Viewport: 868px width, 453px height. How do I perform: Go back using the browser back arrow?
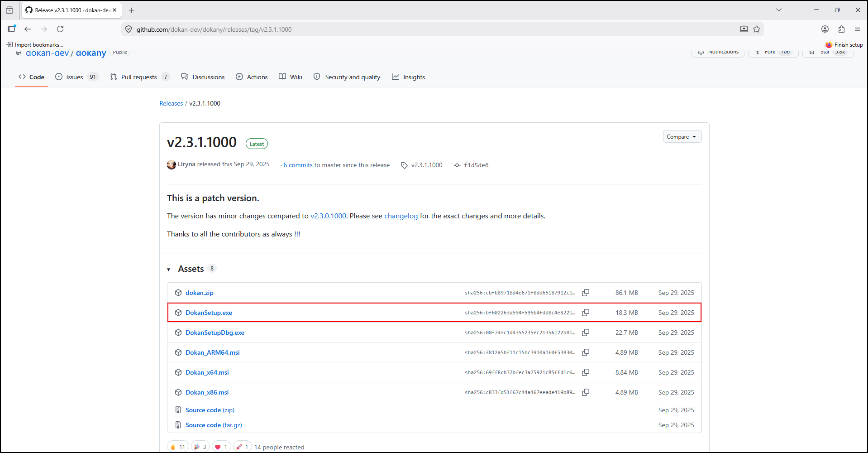tap(28, 29)
